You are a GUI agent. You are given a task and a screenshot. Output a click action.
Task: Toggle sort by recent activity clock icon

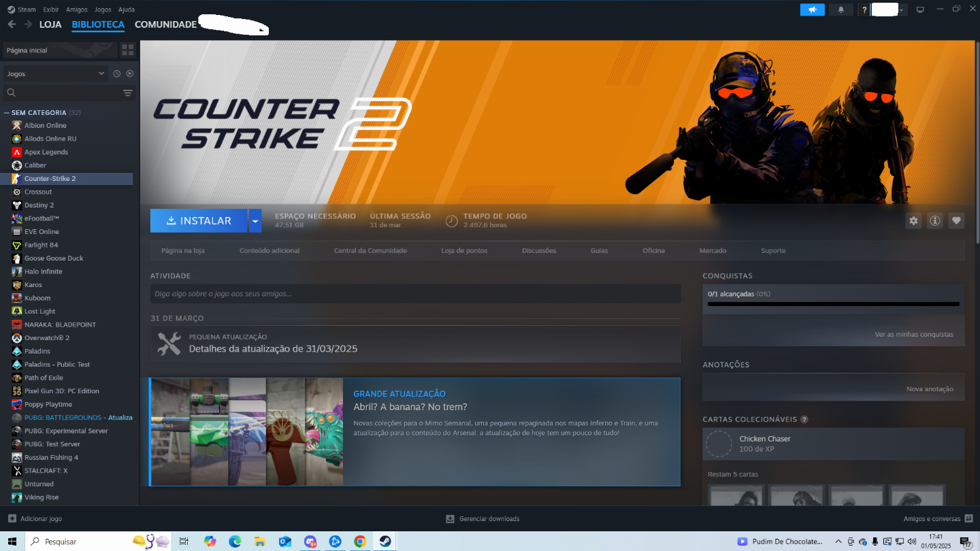point(117,73)
